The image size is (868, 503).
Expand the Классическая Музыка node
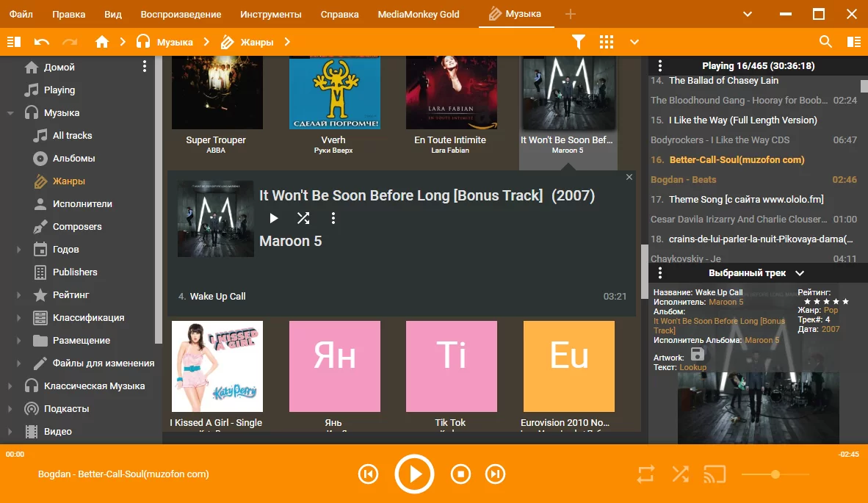(x=10, y=386)
